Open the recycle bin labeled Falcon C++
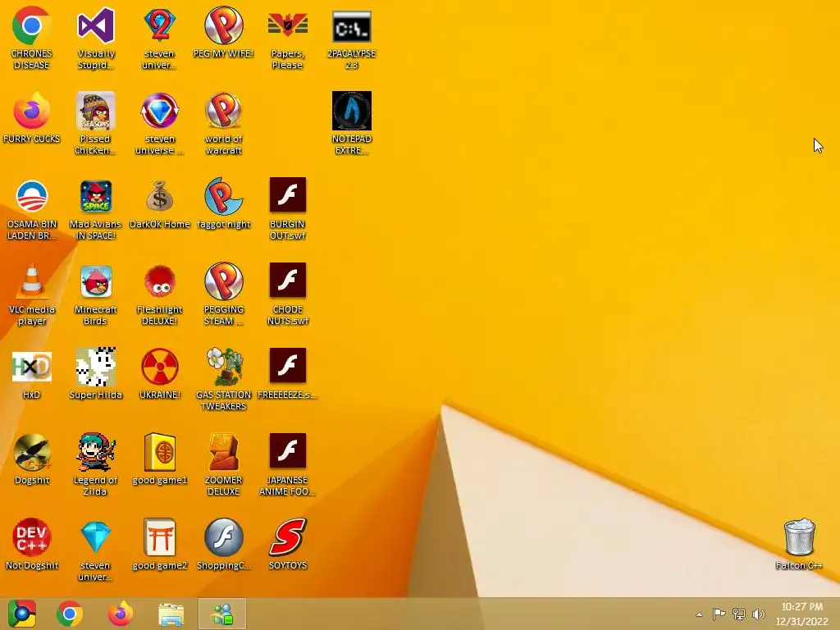Image resolution: width=840 pixels, height=630 pixels. pyautogui.click(x=799, y=537)
